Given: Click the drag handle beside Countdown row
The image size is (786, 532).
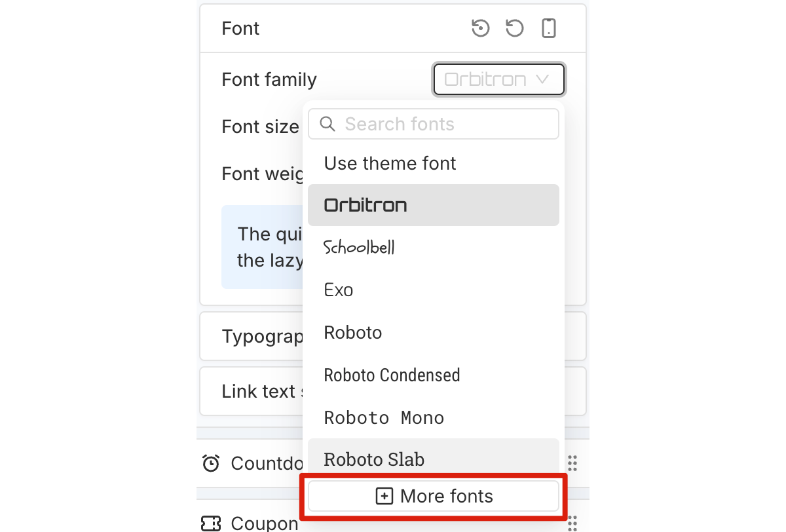Looking at the screenshot, I should pos(572,463).
